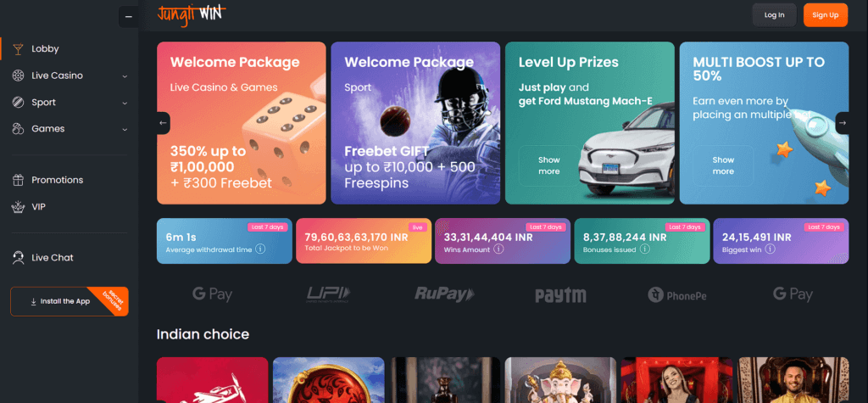The height and width of the screenshot is (403, 868).
Task: Slide the banner carousel to the previous promotion
Action: [164, 123]
